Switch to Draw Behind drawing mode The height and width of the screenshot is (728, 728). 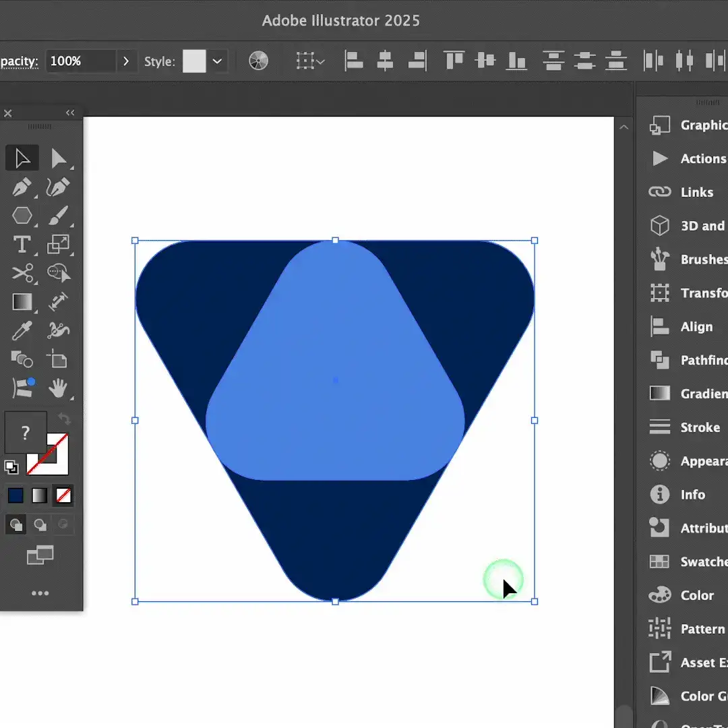click(x=40, y=524)
